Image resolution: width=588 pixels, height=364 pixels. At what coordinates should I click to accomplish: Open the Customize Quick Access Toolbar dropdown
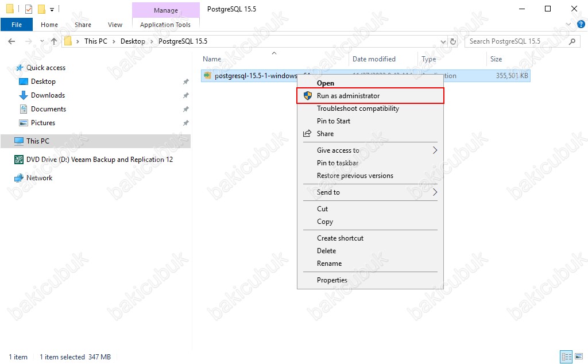coord(52,9)
